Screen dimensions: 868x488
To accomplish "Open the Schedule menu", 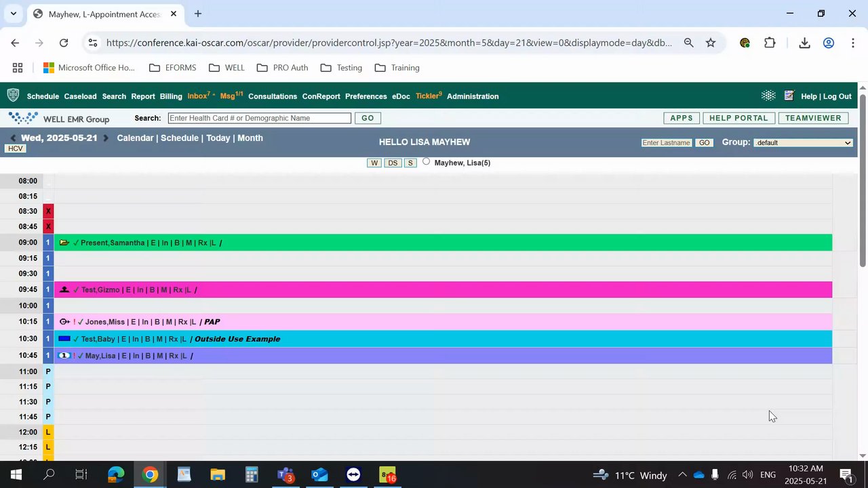I will [x=43, y=96].
